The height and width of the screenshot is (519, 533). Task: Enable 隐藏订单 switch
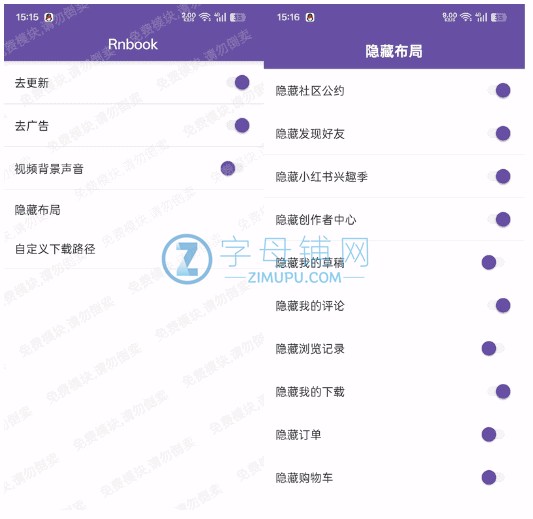pyautogui.click(x=493, y=434)
